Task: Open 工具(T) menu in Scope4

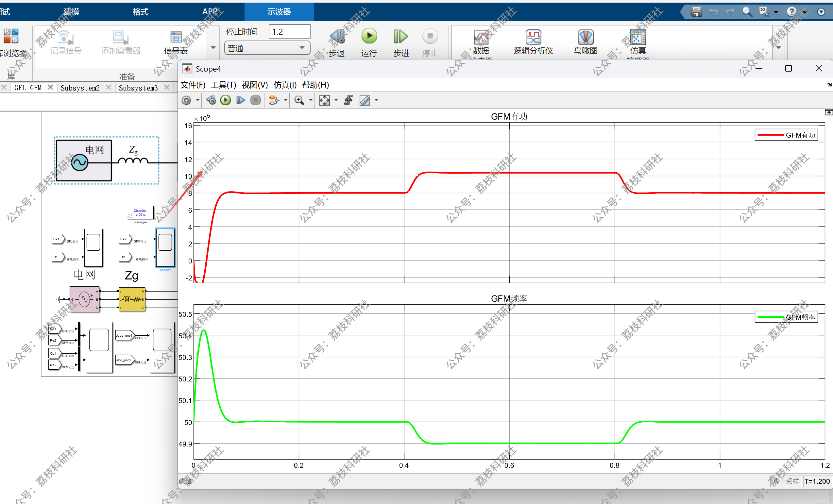Action: point(224,85)
